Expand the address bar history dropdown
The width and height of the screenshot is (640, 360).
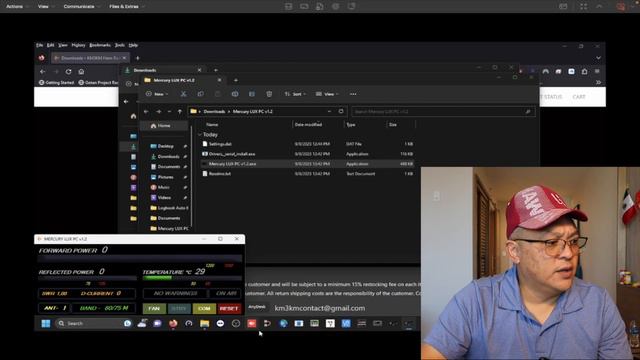click(329, 111)
